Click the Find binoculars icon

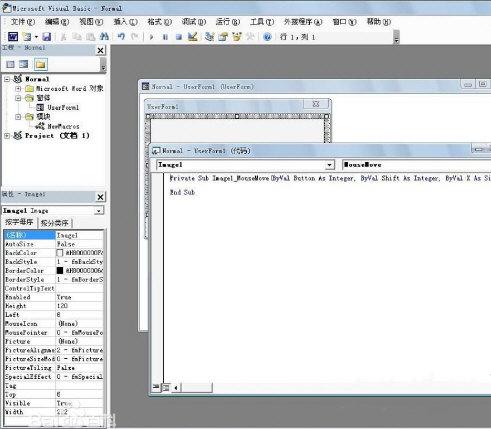tap(104, 36)
